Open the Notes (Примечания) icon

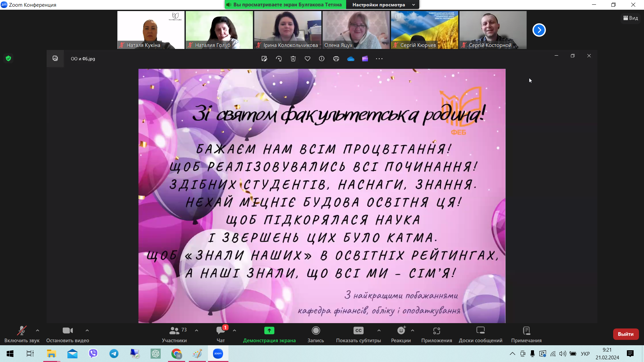(526, 331)
